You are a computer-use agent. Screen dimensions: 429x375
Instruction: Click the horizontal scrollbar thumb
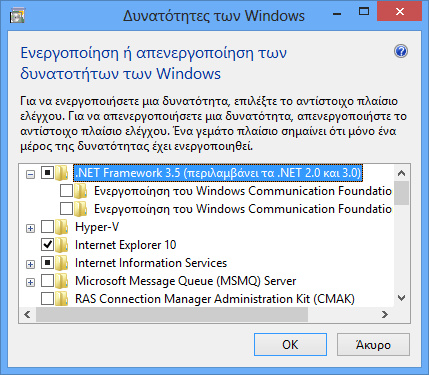pos(172,315)
